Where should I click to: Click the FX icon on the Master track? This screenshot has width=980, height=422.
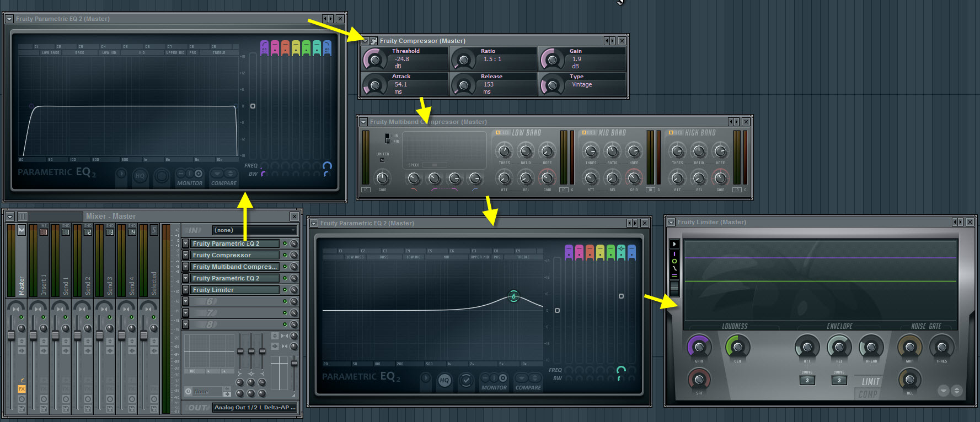point(22,389)
